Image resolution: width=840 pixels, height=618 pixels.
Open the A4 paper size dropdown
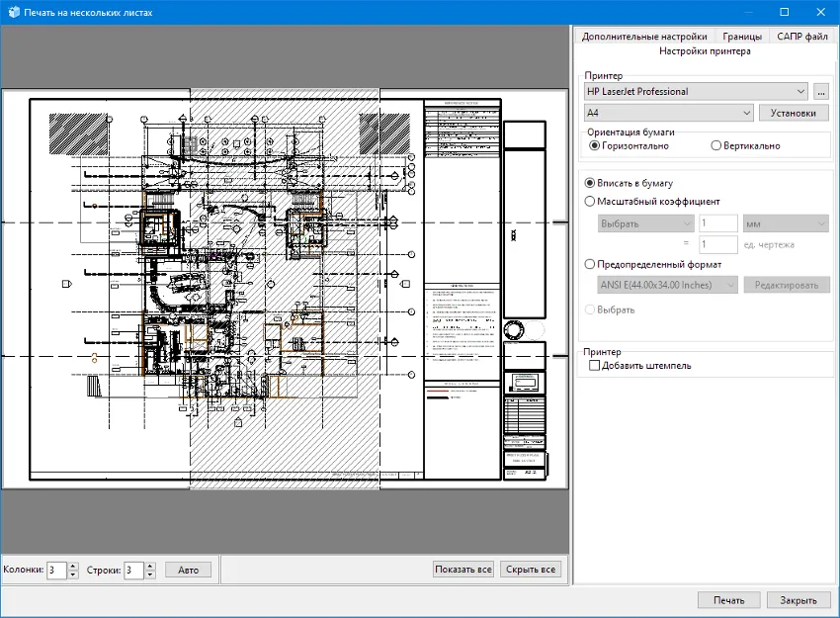[669, 113]
